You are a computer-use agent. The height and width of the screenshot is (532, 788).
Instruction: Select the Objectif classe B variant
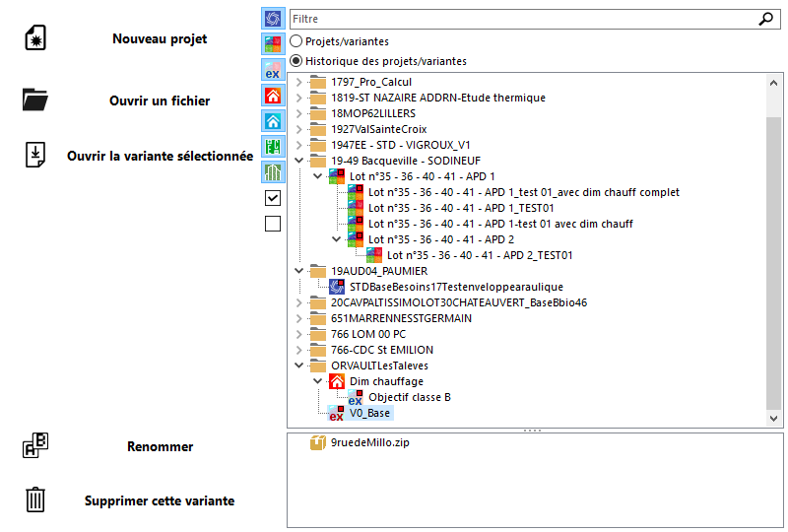pyautogui.click(x=410, y=397)
